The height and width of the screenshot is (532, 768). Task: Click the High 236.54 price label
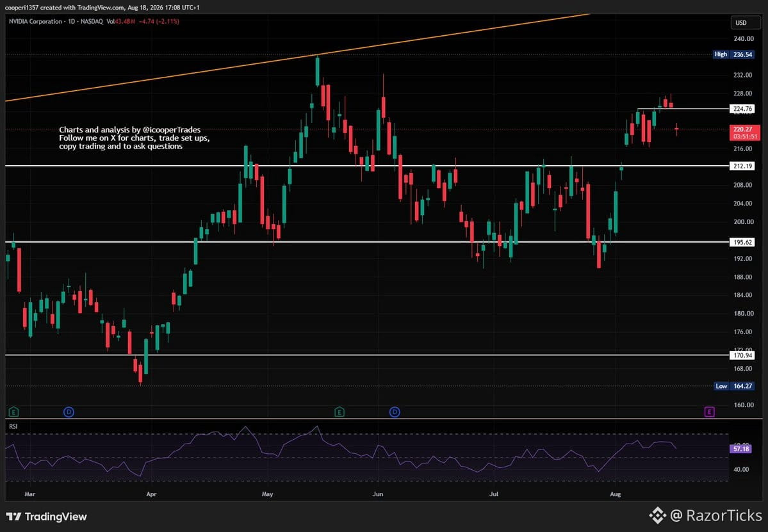pos(733,54)
